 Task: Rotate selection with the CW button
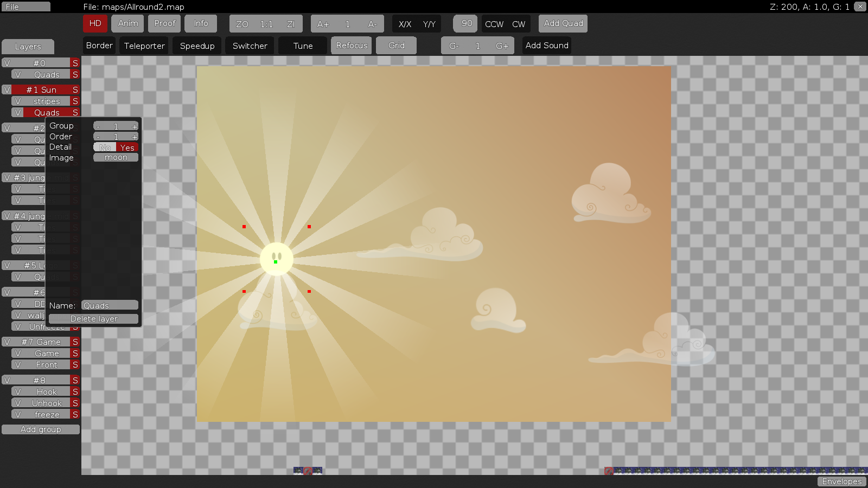[x=519, y=24]
